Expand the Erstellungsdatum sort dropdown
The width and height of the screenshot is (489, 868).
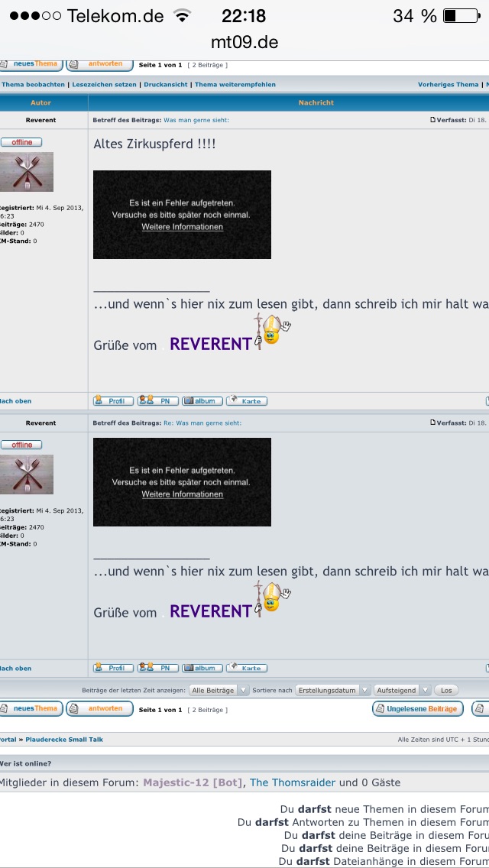(x=333, y=690)
